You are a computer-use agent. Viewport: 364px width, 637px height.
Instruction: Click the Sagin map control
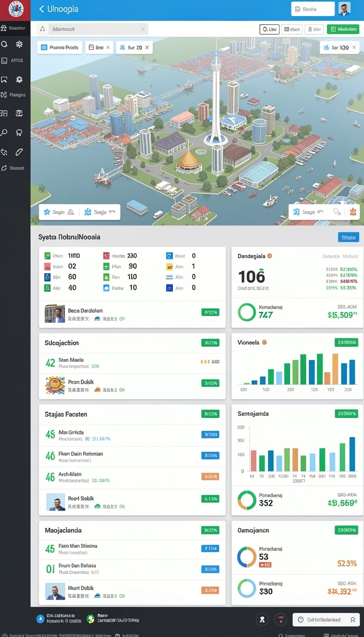click(58, 212)
